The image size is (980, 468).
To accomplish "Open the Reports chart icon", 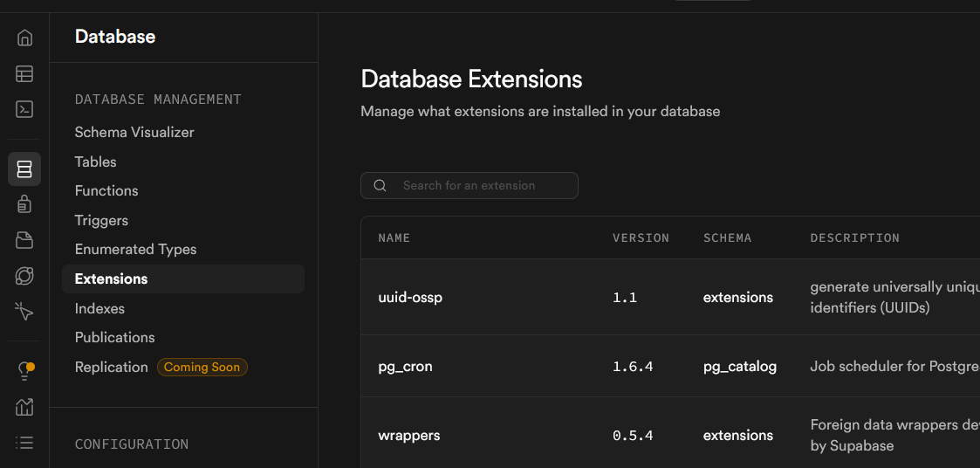I will coord(24,407).
